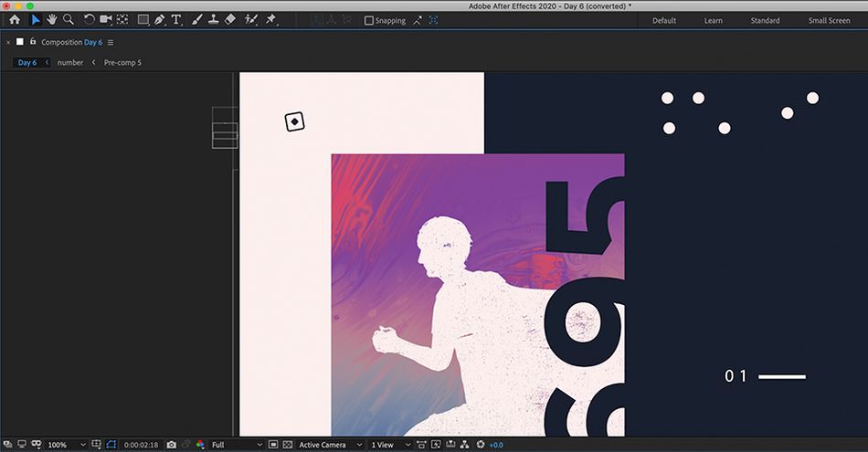
Task: Select the Pan Behind anchor point tool
Action: point(122,20)
